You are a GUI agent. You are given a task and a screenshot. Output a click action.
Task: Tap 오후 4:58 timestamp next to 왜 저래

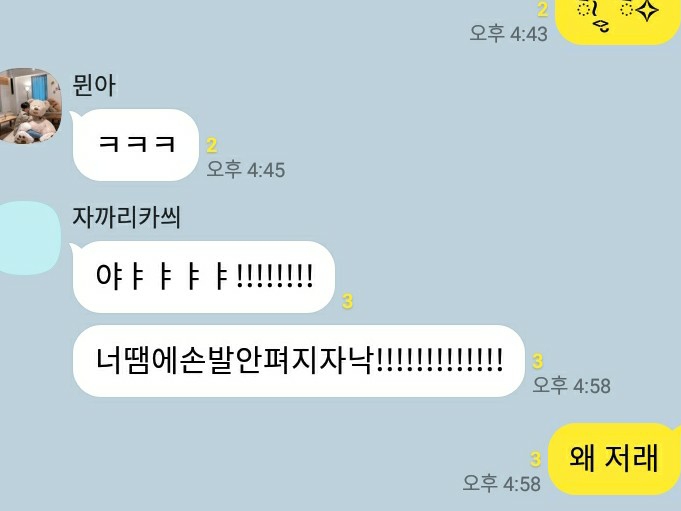(x=502, y=483)
